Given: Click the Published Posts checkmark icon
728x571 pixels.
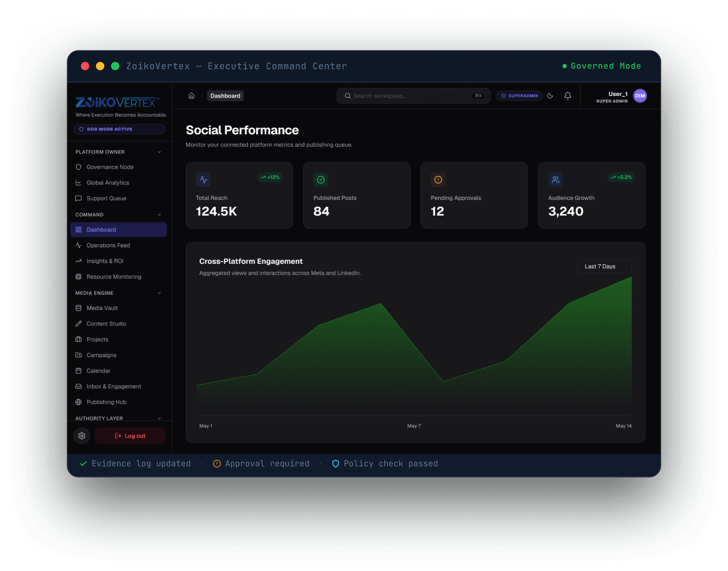Looking at the screenshot, I should [321, 180].
